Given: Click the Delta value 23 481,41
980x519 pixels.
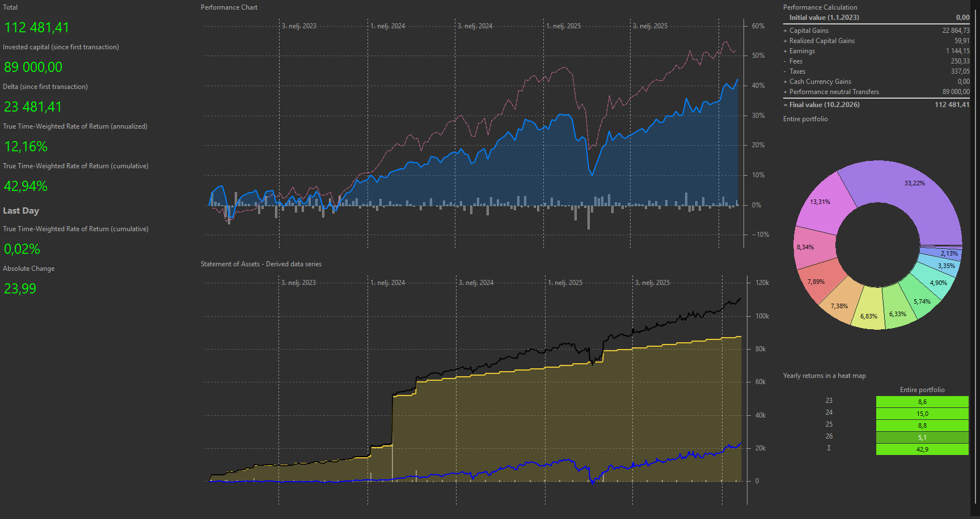Looking at the screenshot, I should tap(33, 107).
